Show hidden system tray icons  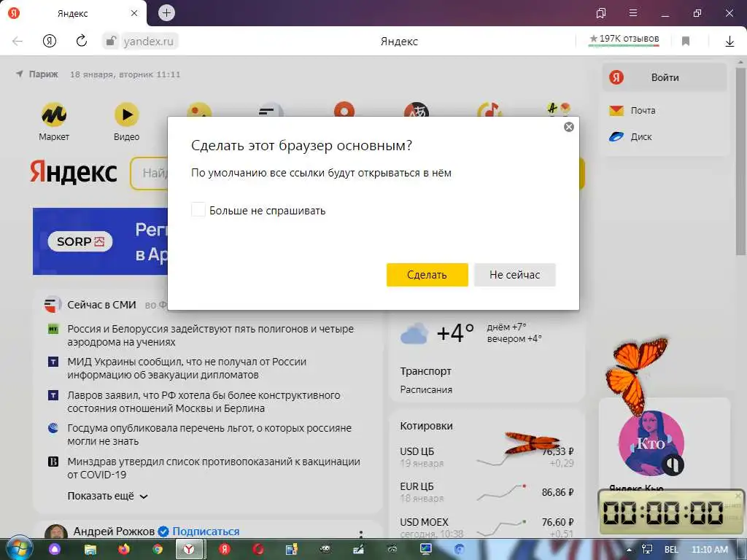(x=630, y=550)
